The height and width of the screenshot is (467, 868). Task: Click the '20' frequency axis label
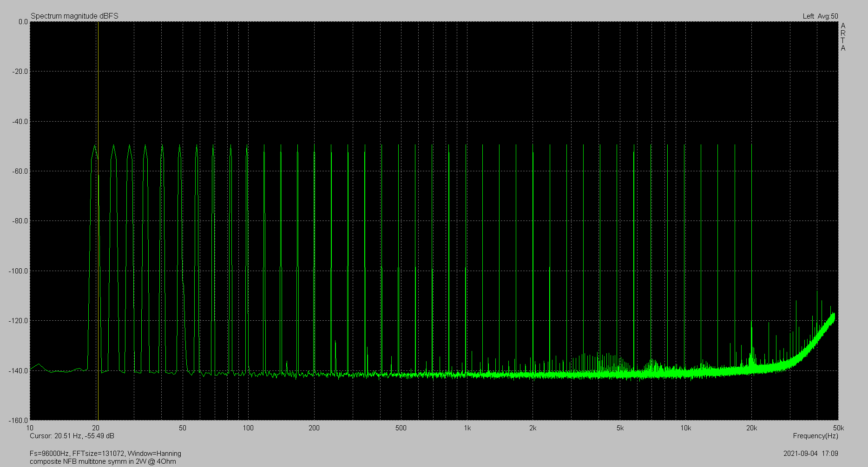tap(96, 428)
